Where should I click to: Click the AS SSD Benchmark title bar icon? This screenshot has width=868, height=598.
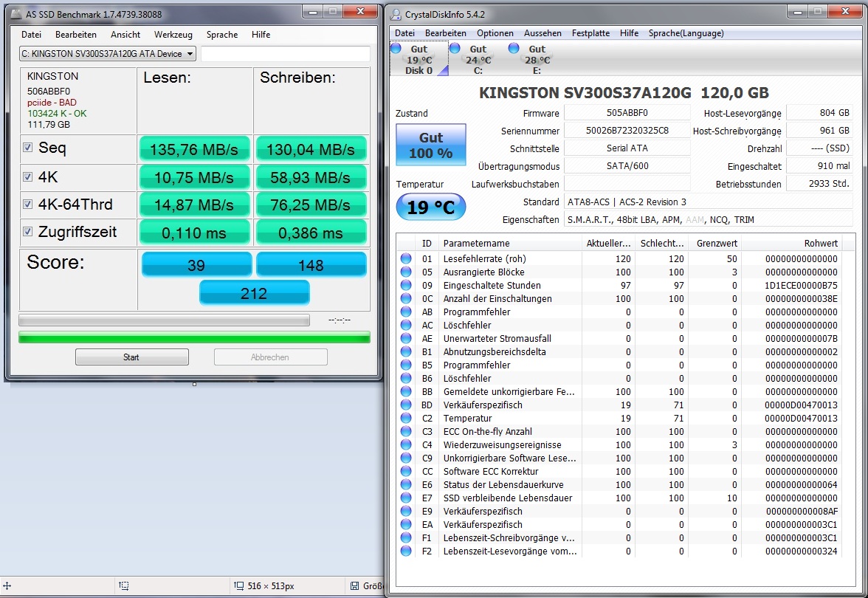tap(16, 14)
